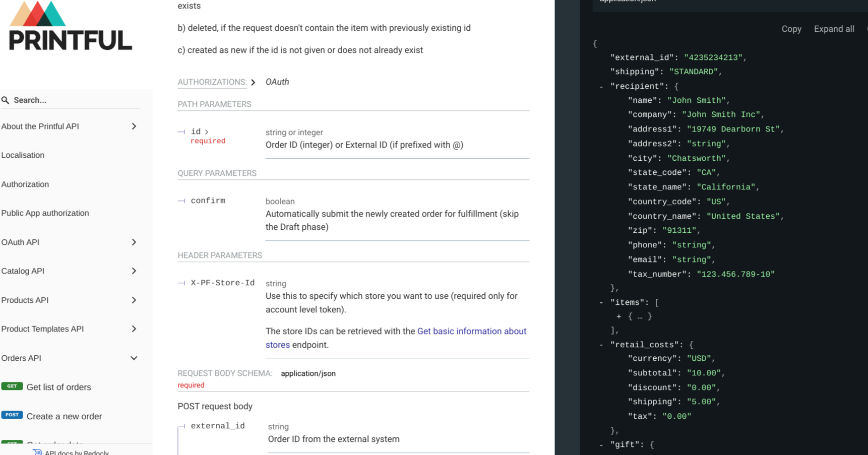Open the Localisation sidebar item

point(23,155)
